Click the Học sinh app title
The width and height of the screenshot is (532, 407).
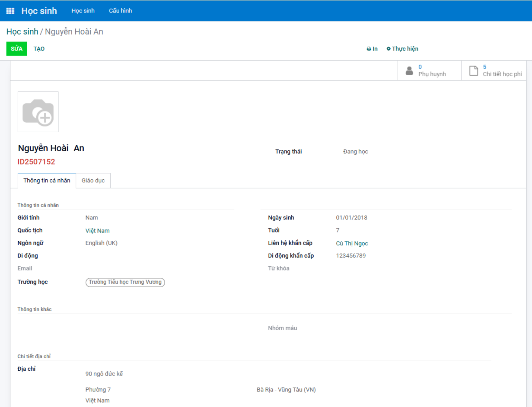(x=39, y=11)
